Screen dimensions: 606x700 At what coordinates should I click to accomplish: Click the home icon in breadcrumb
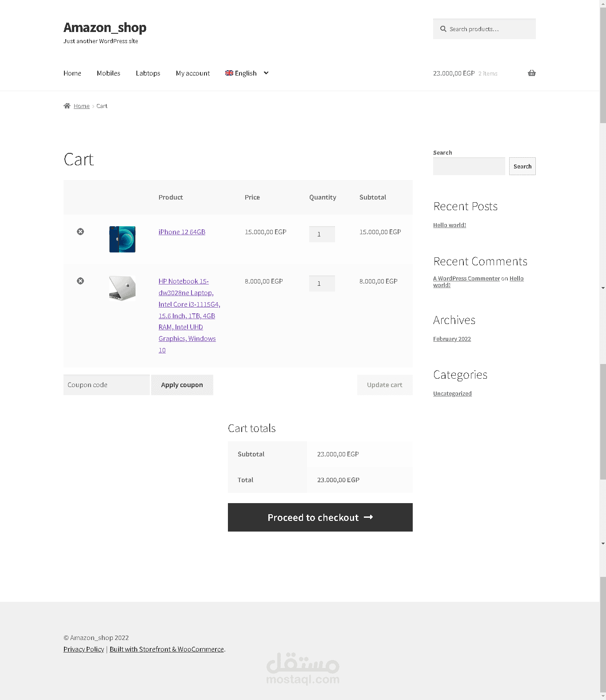67,106
